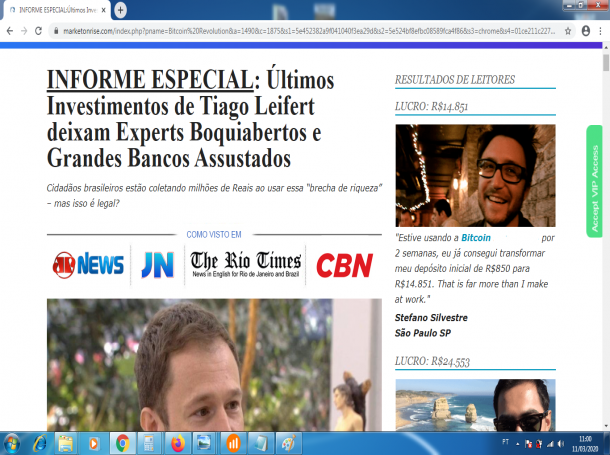Close the INFORME ESPECIAL tab
This screenshot has height=455, width=610.
tap(103, 10)
